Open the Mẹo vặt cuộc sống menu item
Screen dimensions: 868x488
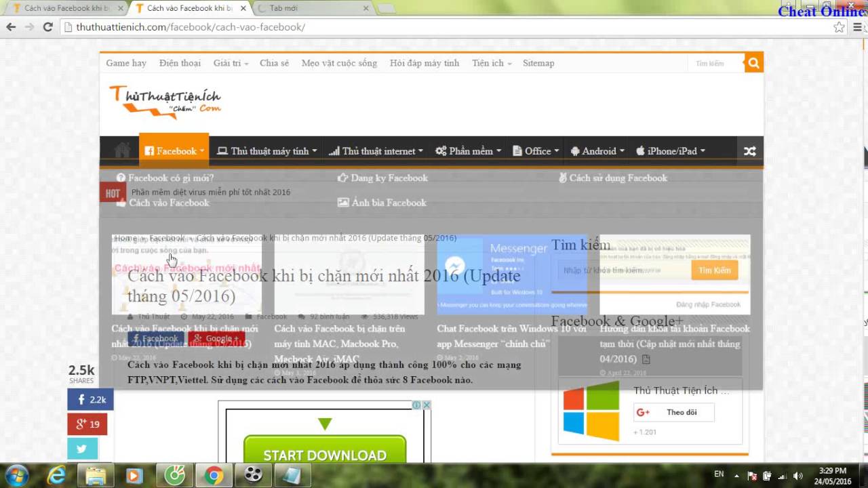tap(339, 63)
